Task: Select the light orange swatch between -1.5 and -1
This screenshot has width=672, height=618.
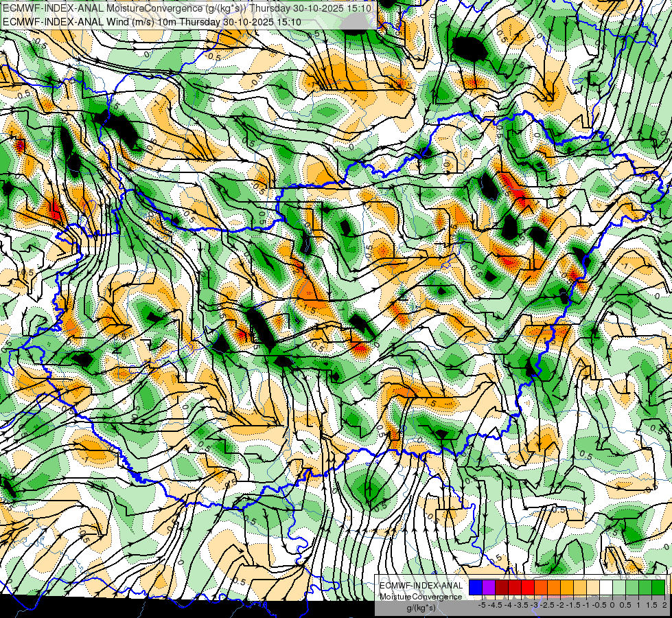Action: pyautogui.click(x=580, y=588)
